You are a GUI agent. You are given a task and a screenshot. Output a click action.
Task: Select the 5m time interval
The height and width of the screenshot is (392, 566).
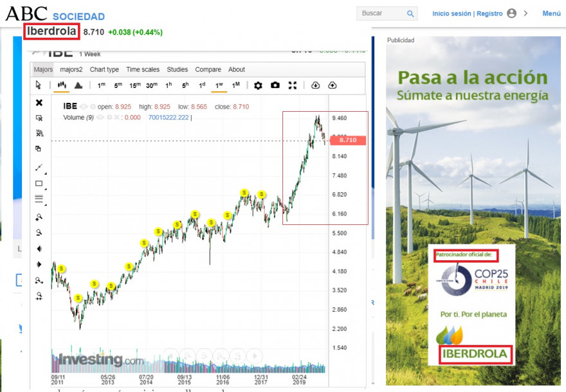coord(118,85)
